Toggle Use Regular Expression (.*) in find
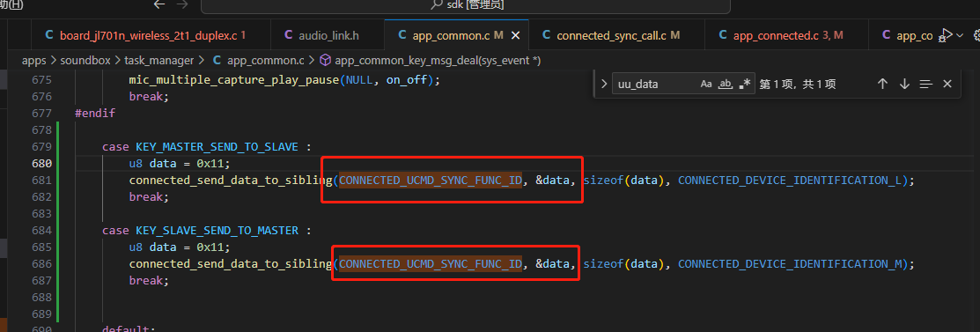980x332 pixels. coord(744,84)
